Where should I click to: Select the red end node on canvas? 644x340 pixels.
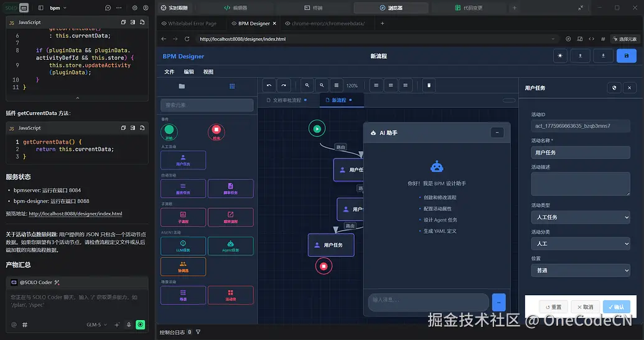point(324,266)
